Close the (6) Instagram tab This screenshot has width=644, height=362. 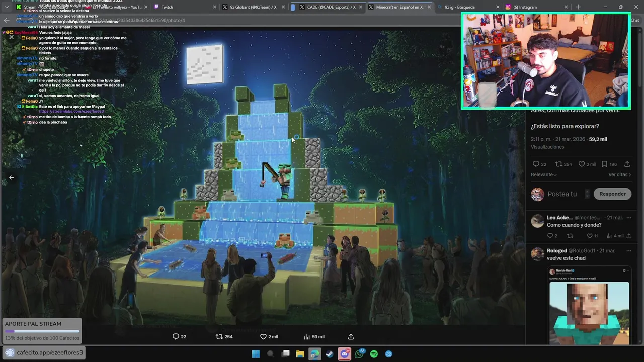566,7
